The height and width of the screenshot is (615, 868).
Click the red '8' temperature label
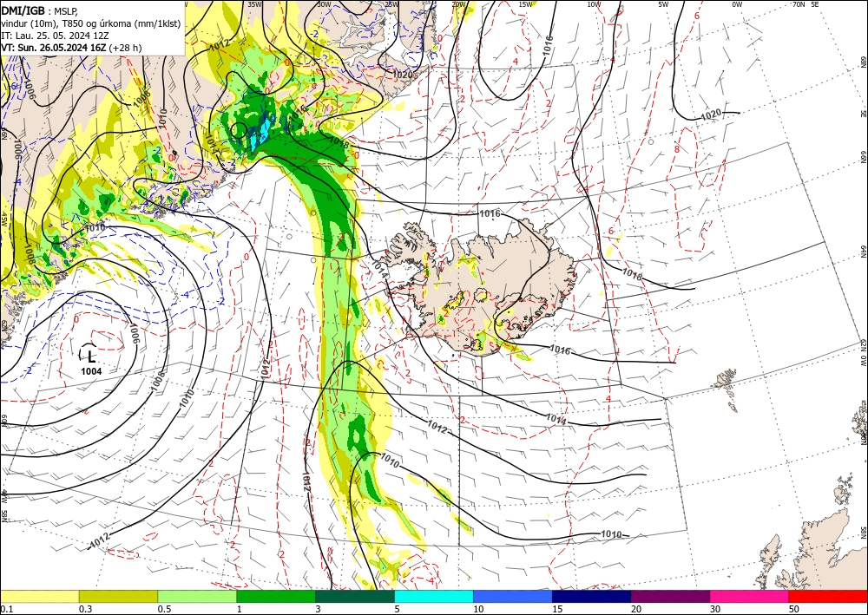676,149
